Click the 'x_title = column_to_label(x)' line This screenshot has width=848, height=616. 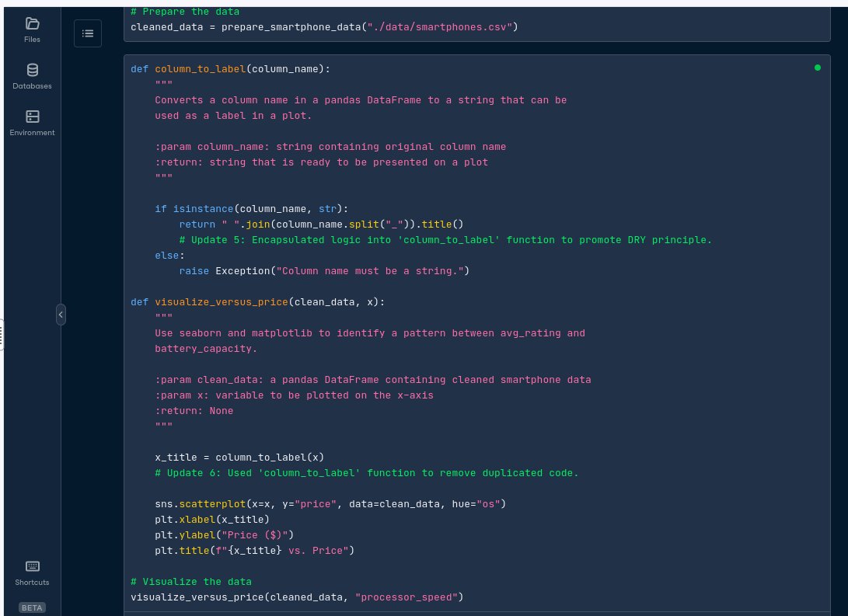click(x=239, y=458)
